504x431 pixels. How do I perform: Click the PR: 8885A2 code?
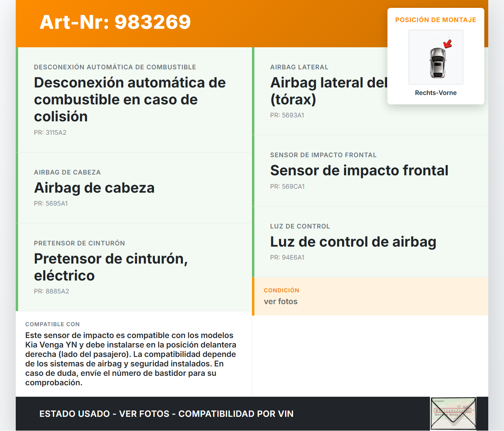pyautogui.click(x=52, y=292)
